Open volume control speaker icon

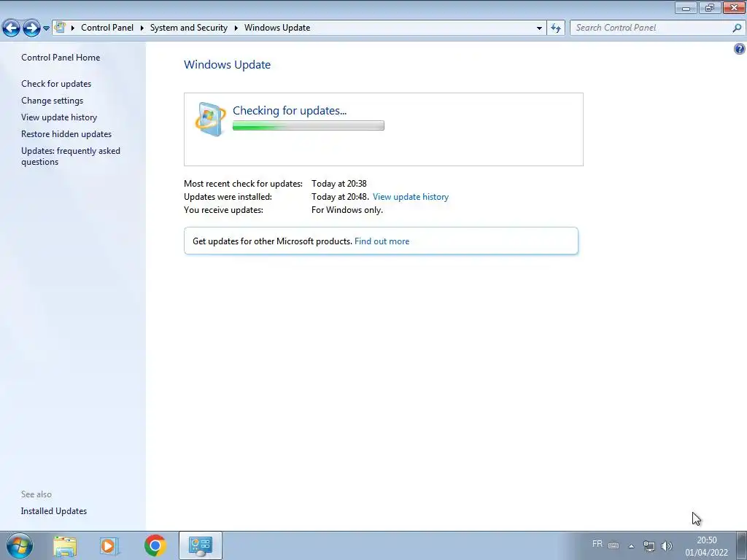click(667, 546)
